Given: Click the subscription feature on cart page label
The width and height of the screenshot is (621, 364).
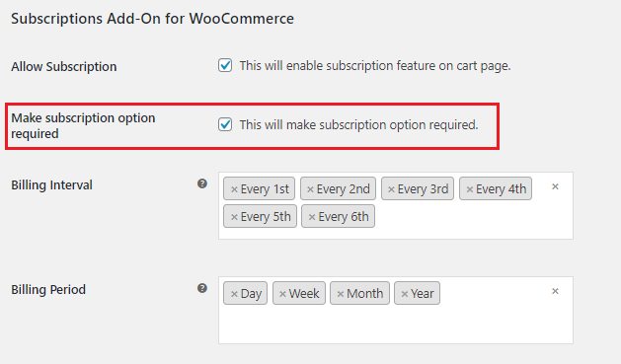Looking at the screenshot, I should (x=375, y=66).
